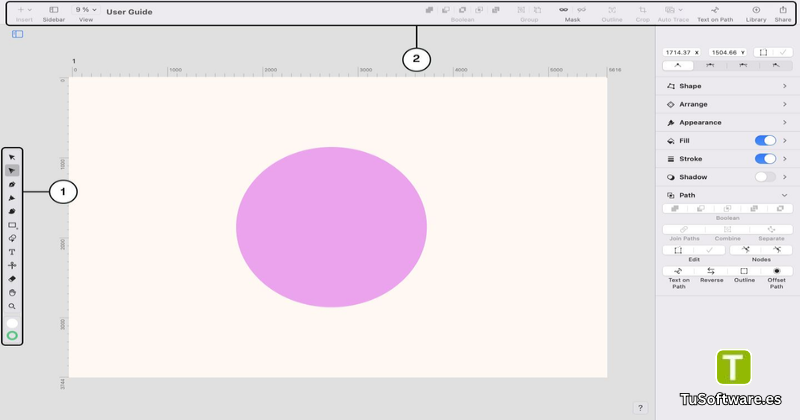Open the green stroke color well
Image resolution: width=800 pixels, height=420 pixels.
(x=12, y=335)
